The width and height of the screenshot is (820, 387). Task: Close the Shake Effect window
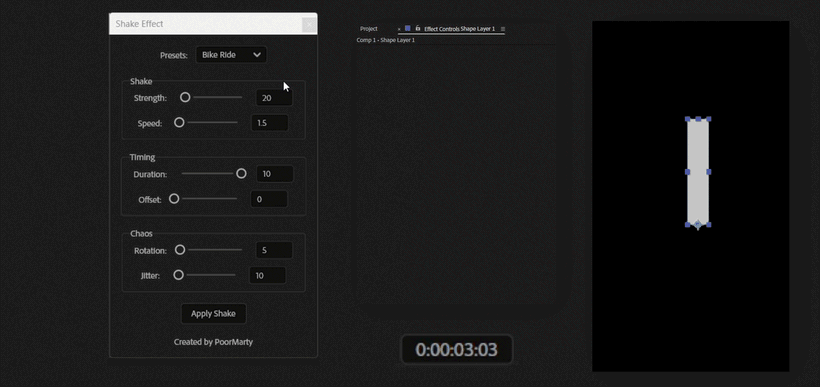pos(309,25)
